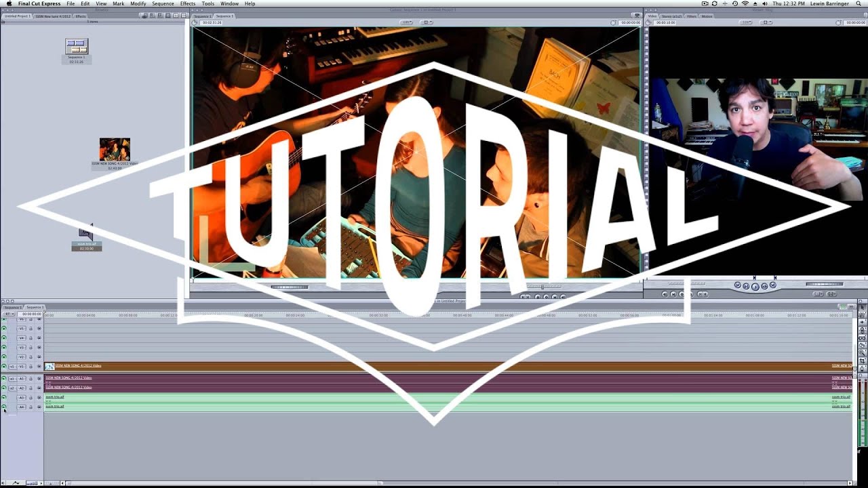Viewport: 868px width, 488px height.
Task: Select SSSM NEW SONG video clip thumbnail in Browser
Action: (115, 149)
